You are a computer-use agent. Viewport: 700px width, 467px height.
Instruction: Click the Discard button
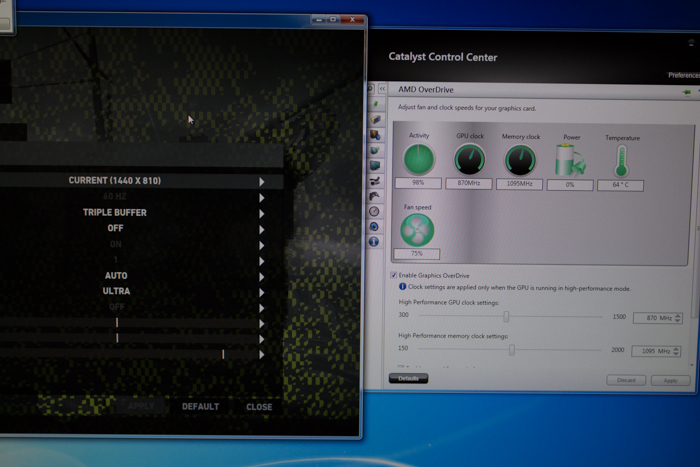coord(626,380)
